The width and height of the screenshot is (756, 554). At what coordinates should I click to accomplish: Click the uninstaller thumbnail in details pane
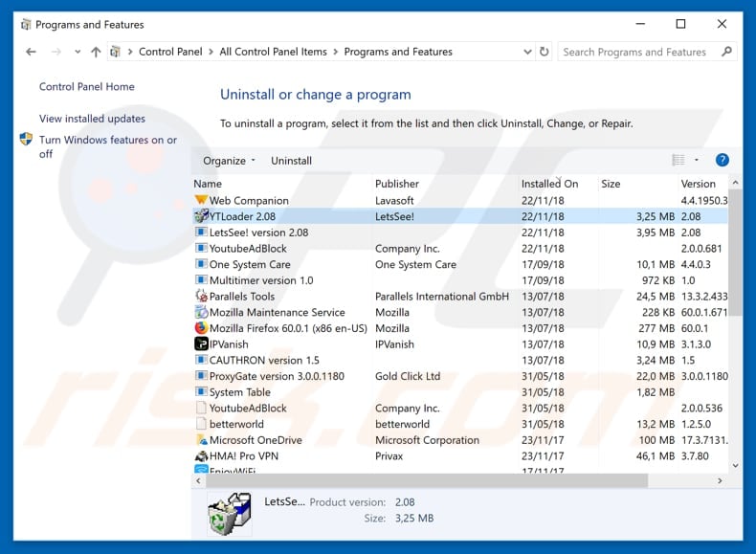click(230, 514)
